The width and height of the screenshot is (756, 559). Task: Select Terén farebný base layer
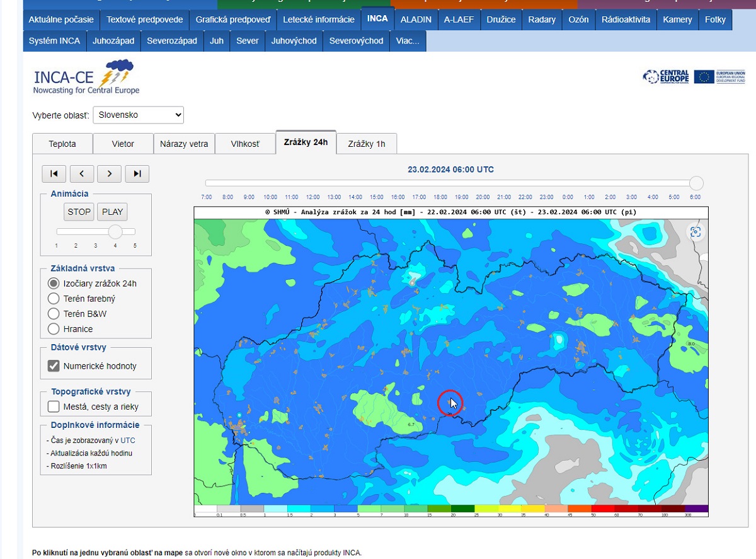(54, 299)
